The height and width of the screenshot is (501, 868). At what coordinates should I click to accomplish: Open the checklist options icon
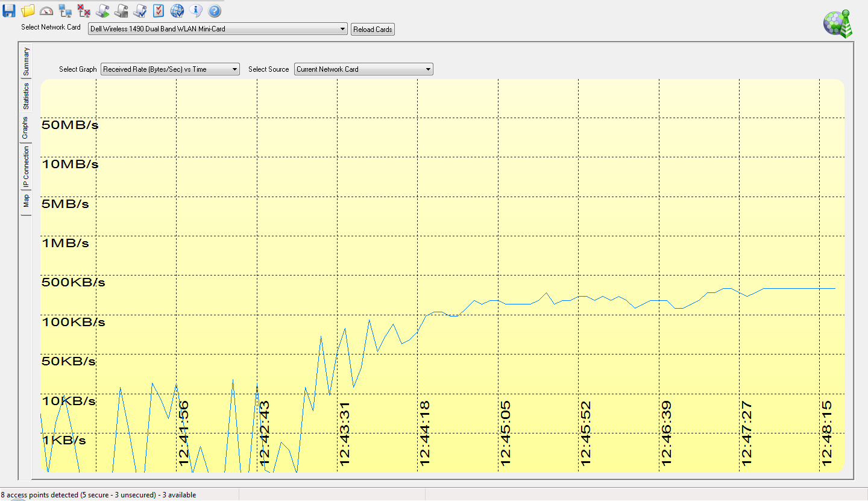158,10
